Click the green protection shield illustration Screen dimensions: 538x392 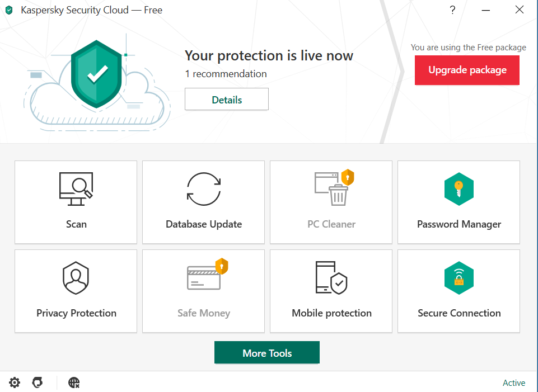point(96,74)
